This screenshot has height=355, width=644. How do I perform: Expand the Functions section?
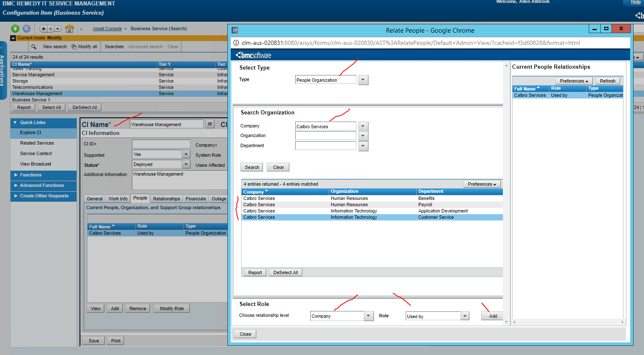pos(16,175)
